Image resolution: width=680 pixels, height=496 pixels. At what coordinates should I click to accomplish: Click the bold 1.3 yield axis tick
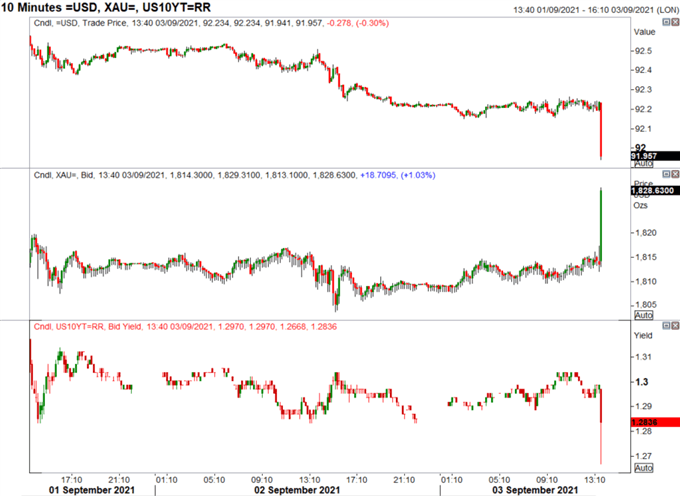pos(641,382)
